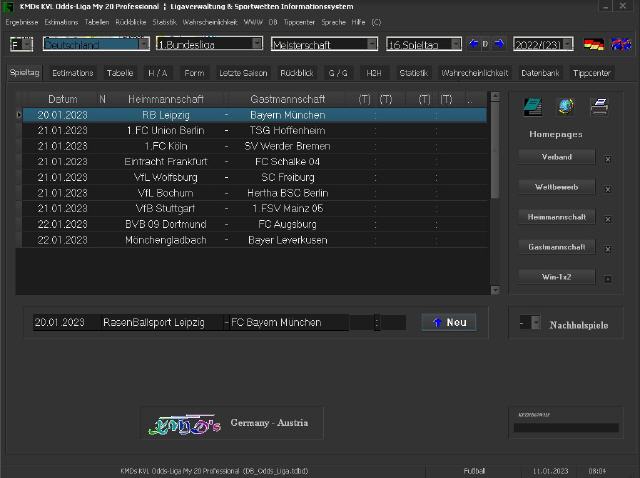This screenshot has height=478, width=640.
Task: Click the Neu button
Action: (x=449, y=322)
